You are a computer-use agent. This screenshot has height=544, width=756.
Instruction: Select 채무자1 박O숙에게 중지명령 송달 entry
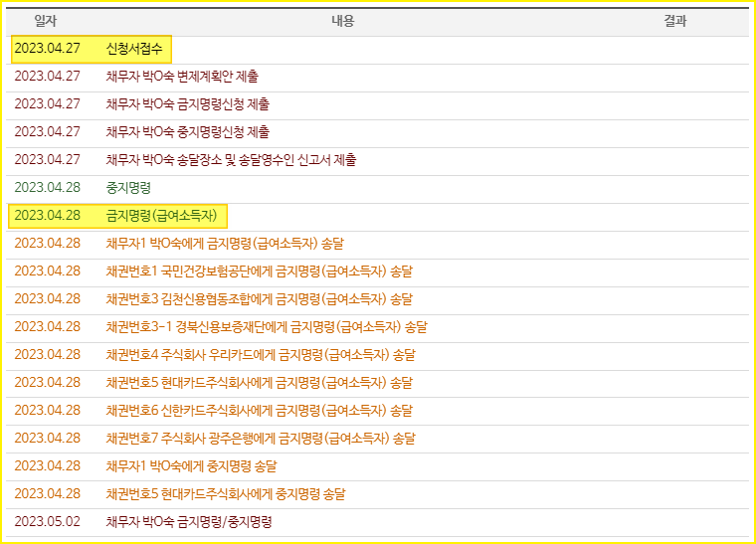pyautogui.click(x=191, y=466)
